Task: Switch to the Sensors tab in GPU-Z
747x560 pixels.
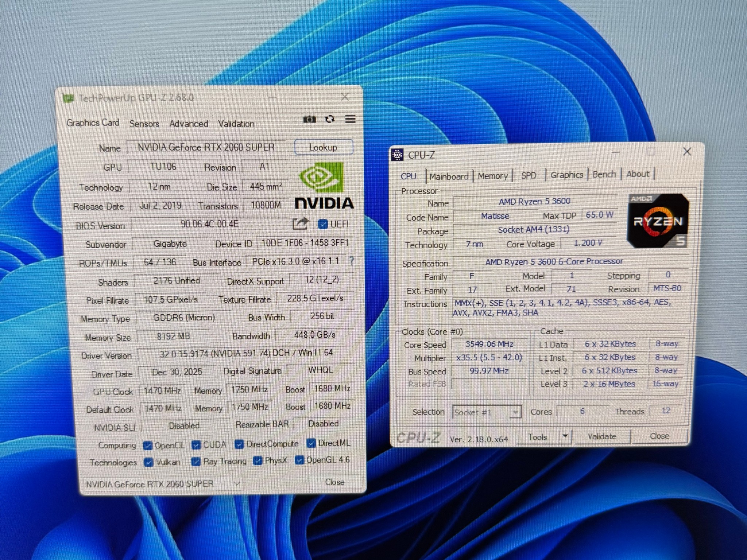Action: click(x=144, y=124)
